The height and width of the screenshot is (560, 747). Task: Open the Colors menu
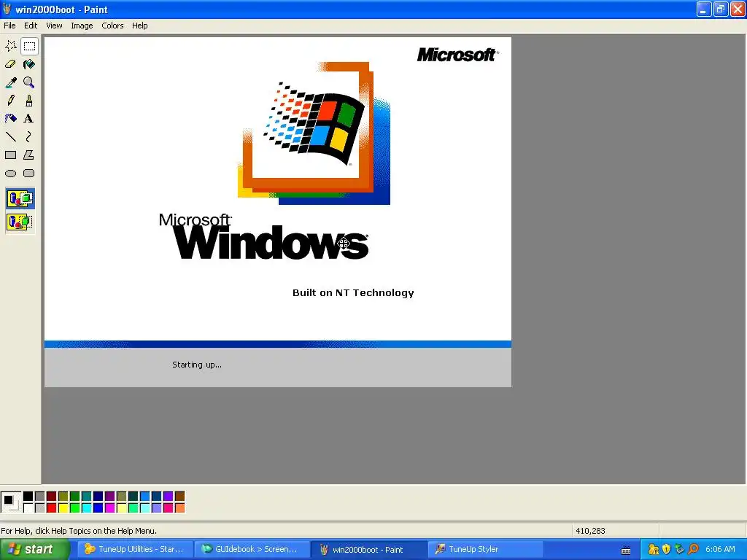coord(112,26)
